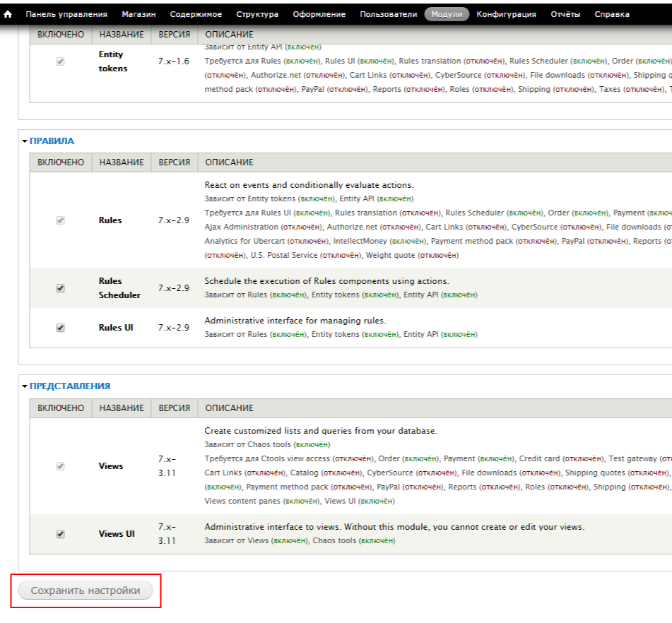Click the home icon in admin toolbar
The width and height of the screenshot is (672, 623).
coord(8,14)
